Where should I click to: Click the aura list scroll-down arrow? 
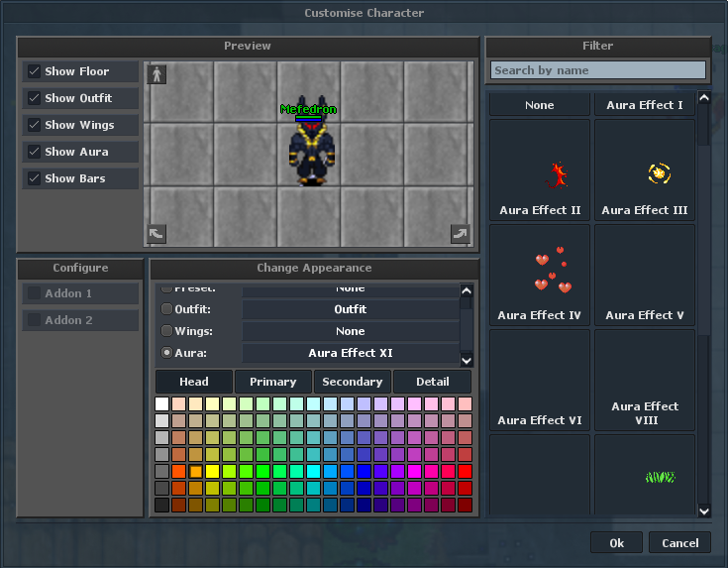point(704,511)
